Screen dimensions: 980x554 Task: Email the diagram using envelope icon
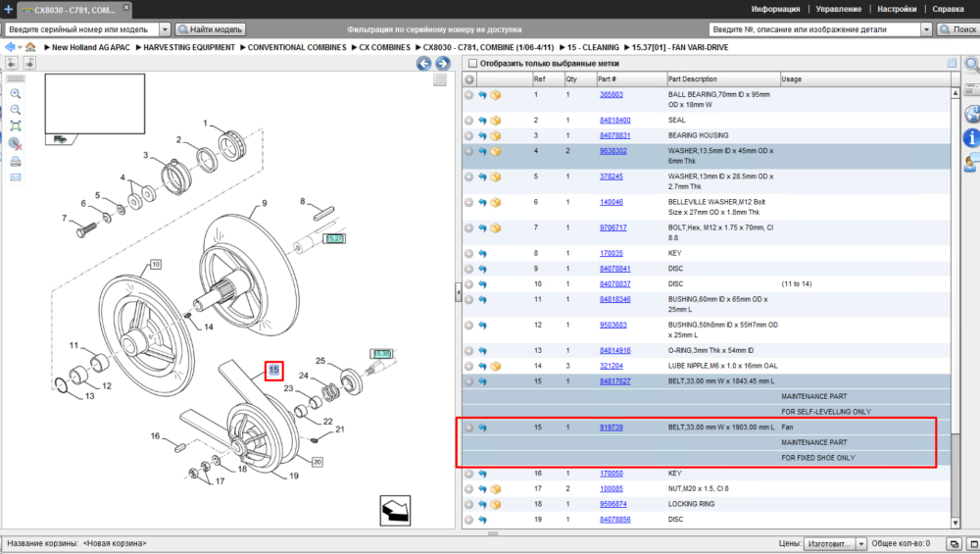click(16, 177)
